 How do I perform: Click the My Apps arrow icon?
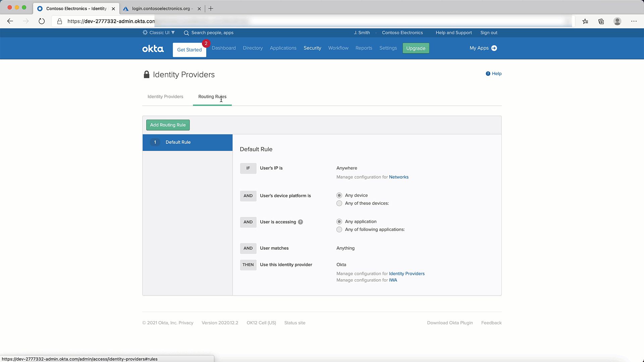coord(494,48)
